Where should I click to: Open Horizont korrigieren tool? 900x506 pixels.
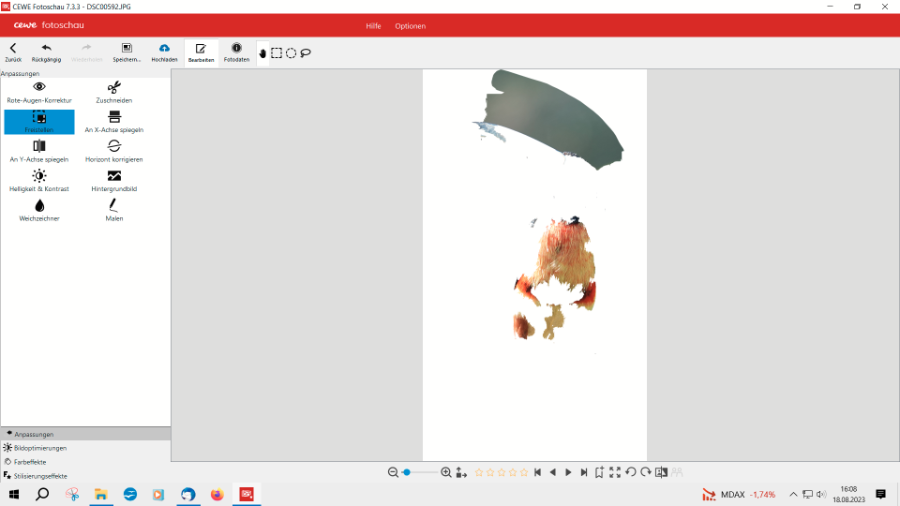(114, 151)
